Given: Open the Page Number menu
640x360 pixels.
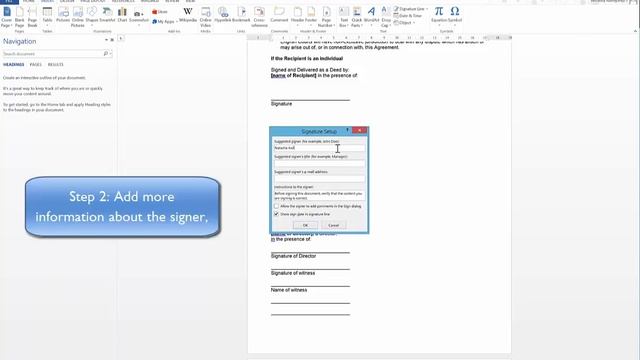Looking at the screenshot, I should click(x=326, y=17).
